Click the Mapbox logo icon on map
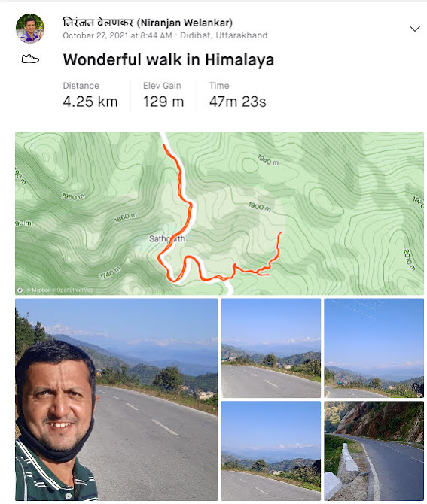 [20, 290]
